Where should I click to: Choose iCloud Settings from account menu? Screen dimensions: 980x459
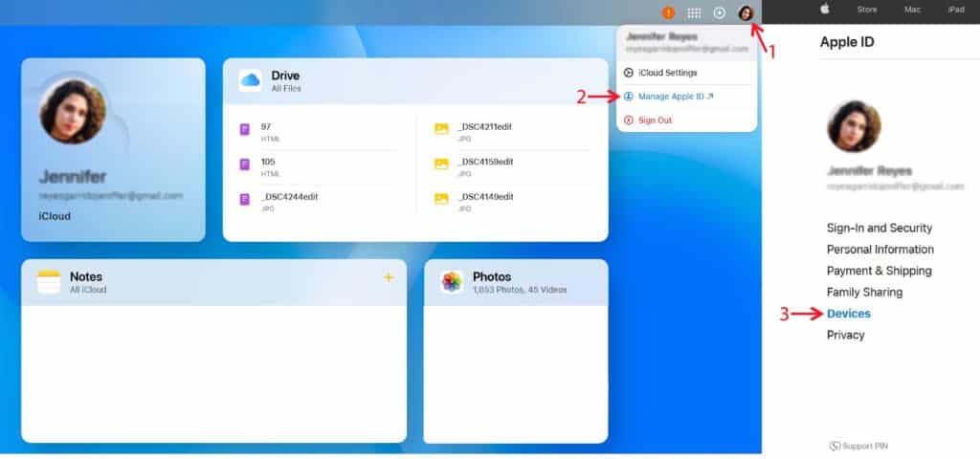click(686, 73)
